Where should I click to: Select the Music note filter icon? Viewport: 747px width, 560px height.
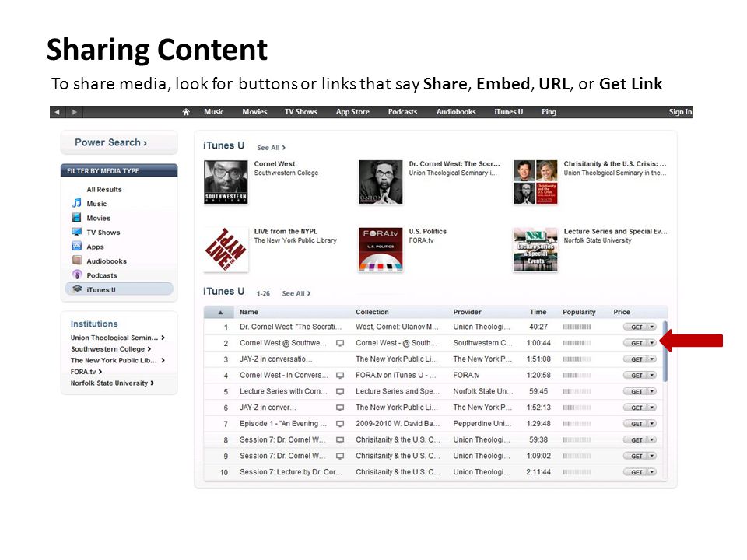(x=77, y=203)
